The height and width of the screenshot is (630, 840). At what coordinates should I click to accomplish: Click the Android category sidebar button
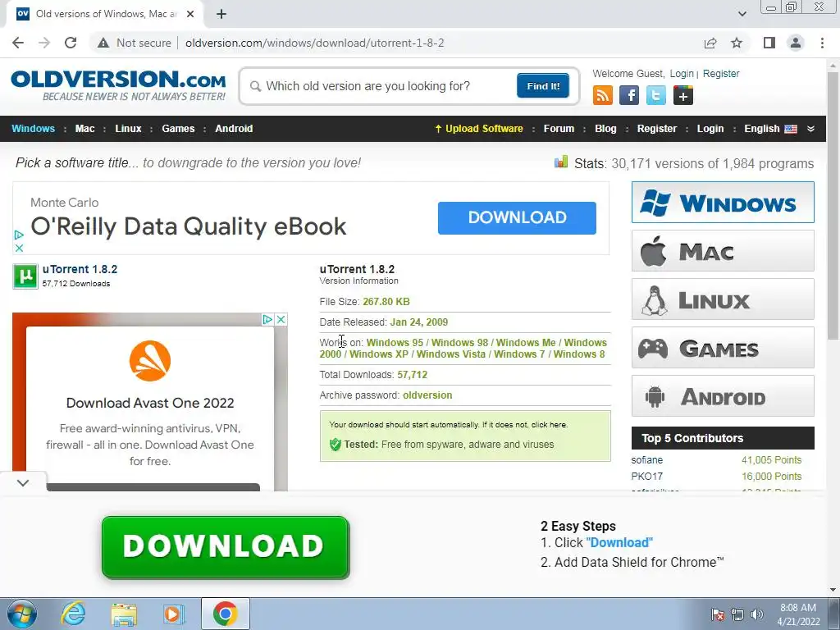[x=723, y=396]
